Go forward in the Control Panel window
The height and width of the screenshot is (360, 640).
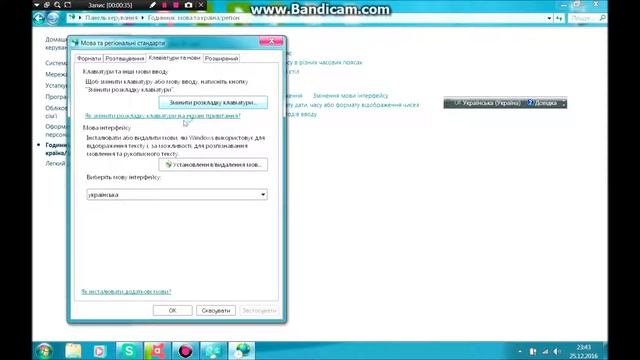(x=53, y=18)
